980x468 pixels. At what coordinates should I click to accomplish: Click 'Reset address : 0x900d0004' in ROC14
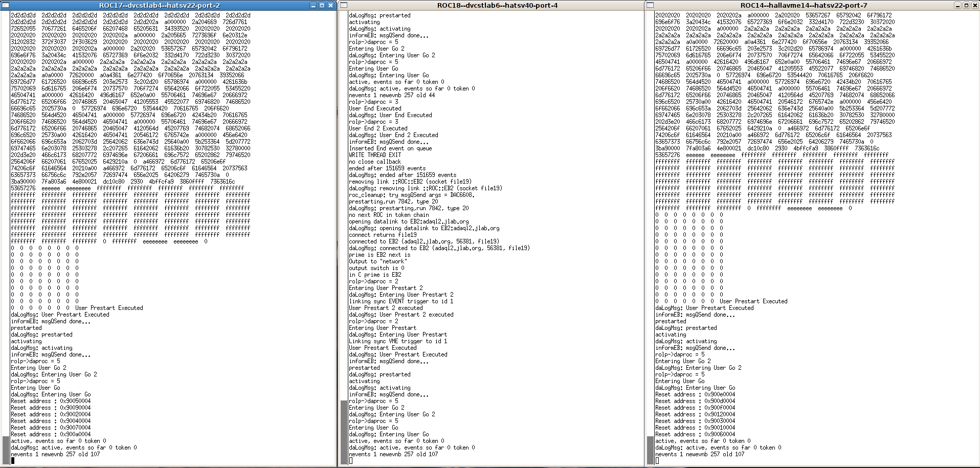click(695, 401)
